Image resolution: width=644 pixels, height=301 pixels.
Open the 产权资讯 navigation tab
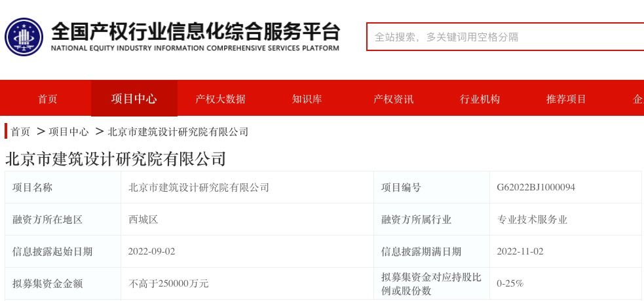click(394, 99)
